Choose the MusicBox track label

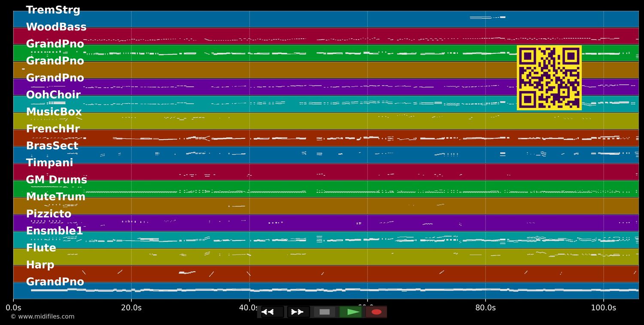coord(54,112)
